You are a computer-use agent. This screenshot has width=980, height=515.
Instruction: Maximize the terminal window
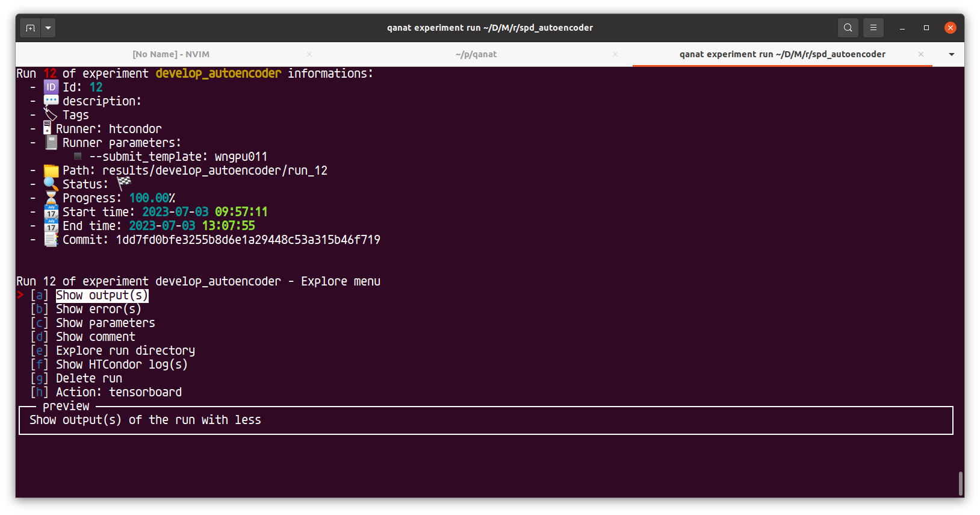(926, 28)
